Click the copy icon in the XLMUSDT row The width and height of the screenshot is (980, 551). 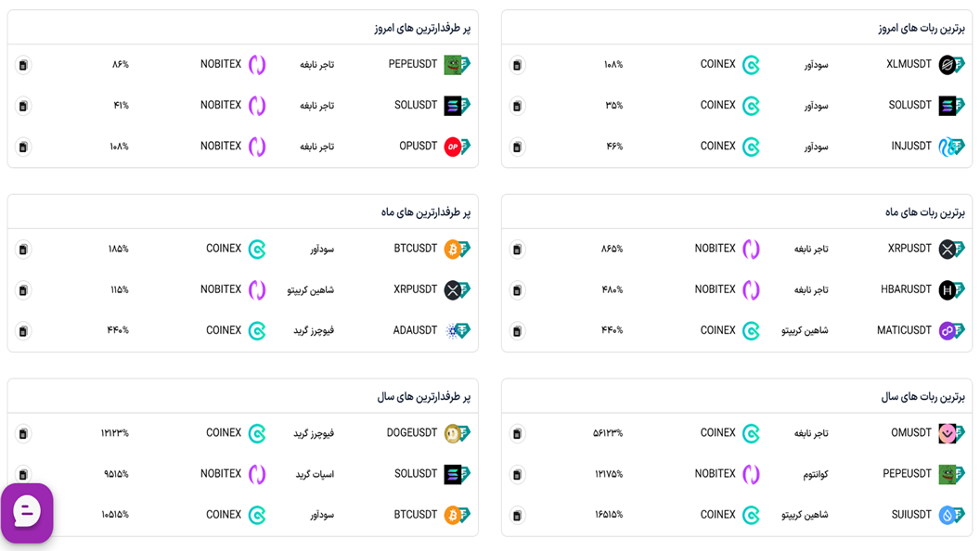point(517,65)
